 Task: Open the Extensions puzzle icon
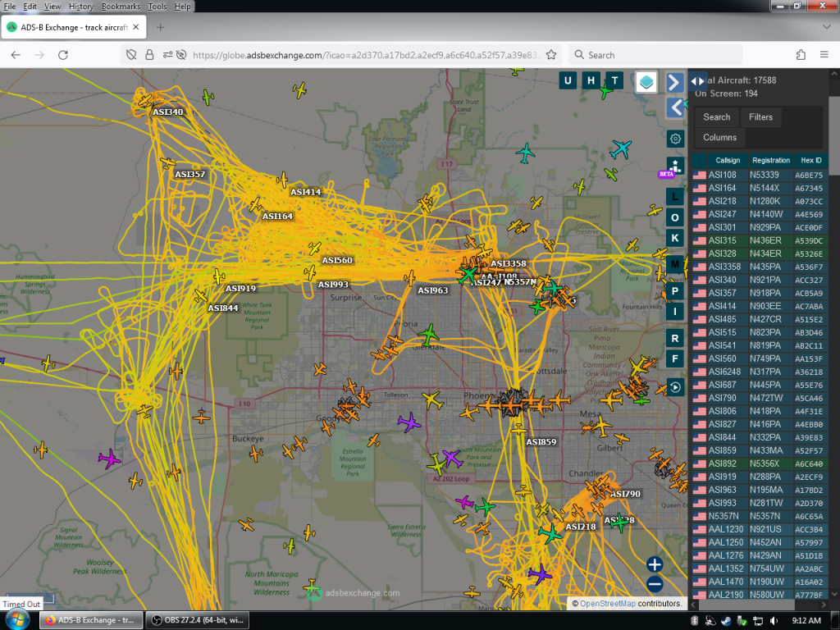pyautogui.click(x=801, y=55)
